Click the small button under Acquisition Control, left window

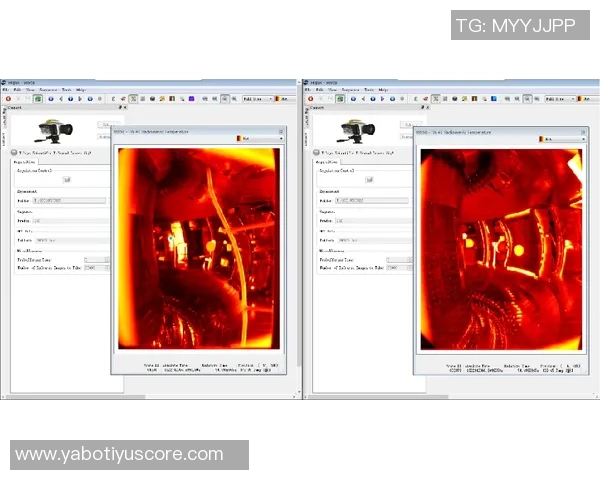66,180
